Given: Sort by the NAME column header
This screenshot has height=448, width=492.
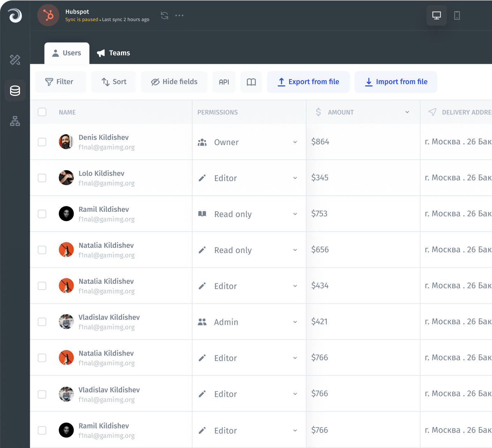Looking at the screenshot, I should pos(67,112).
